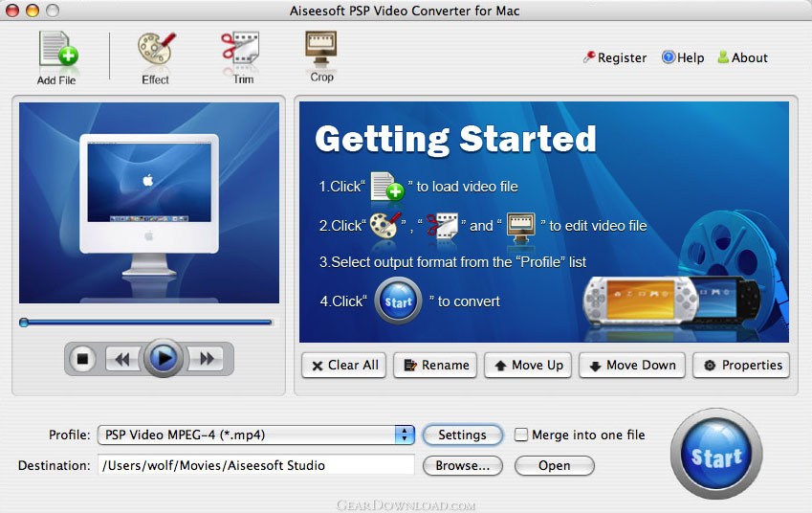
Task: Click the Move Down button
Action: (x=632, y=366)
